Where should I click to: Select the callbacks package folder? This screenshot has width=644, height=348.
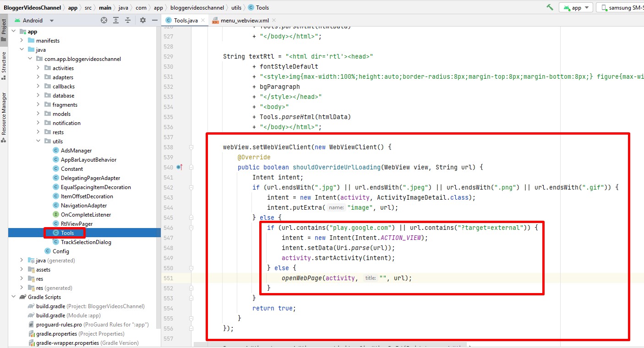60,87
